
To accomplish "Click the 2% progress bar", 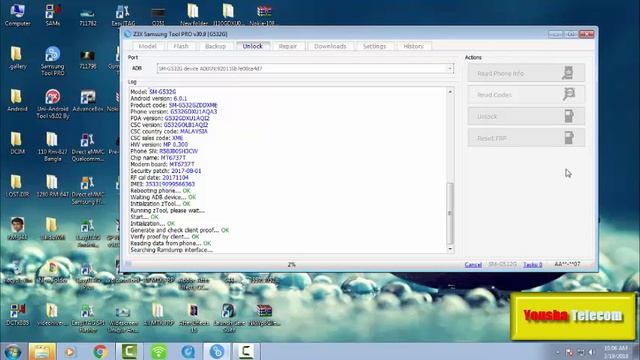I will (291, 264).
